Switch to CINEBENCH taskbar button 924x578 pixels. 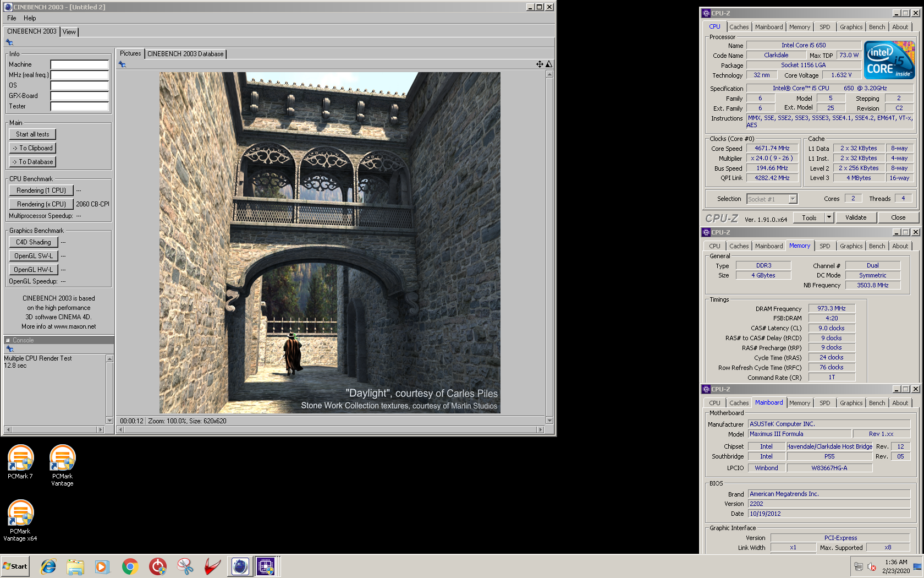[240, 566]
